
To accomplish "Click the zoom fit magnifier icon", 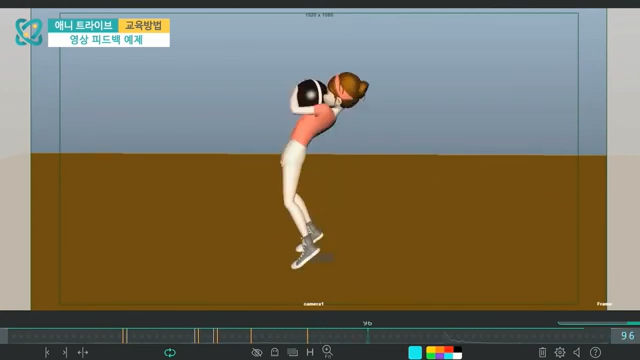I will pyautogui.click(x=327, y=351).
